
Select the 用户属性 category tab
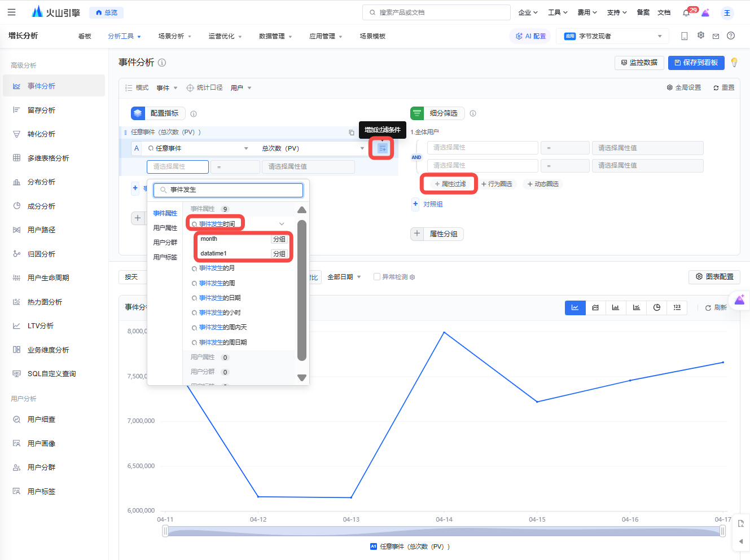(165, 228)
